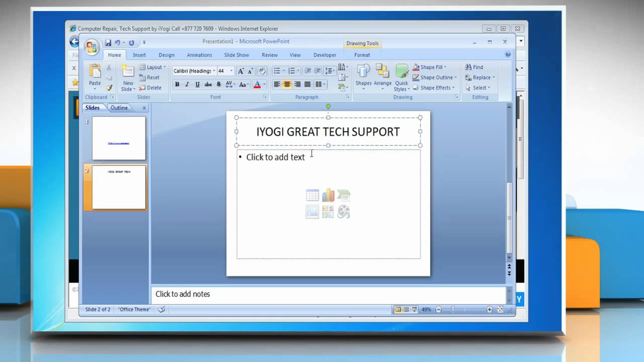Switch to Slide Sorter view
Screen dimensions: 644x362
(407, 310)
